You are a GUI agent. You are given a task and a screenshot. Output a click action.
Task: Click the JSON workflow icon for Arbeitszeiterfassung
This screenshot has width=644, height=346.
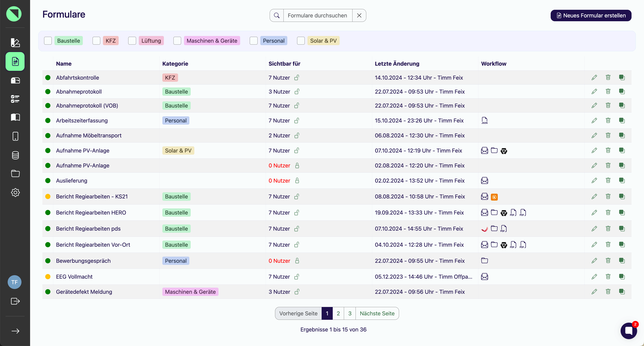484,121
